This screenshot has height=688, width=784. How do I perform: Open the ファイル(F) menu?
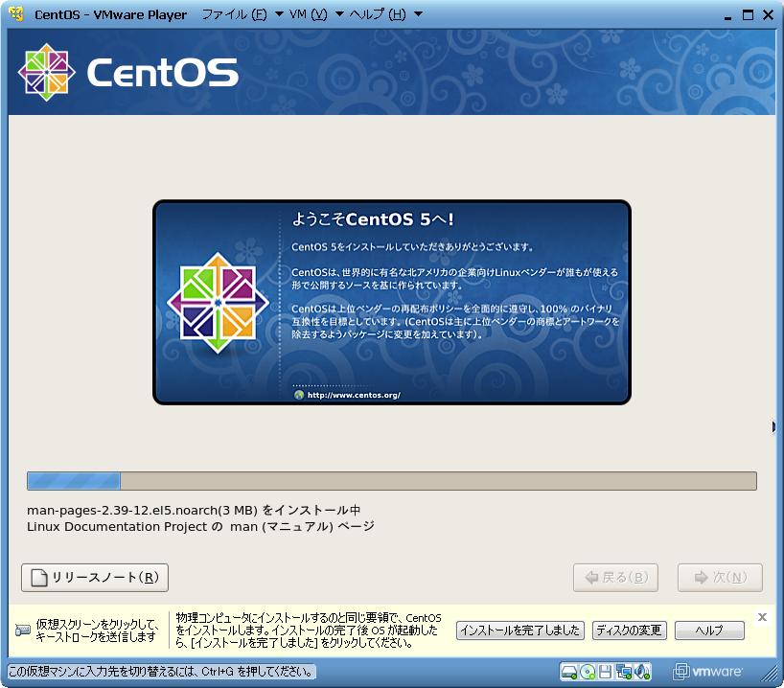(234, 15)
